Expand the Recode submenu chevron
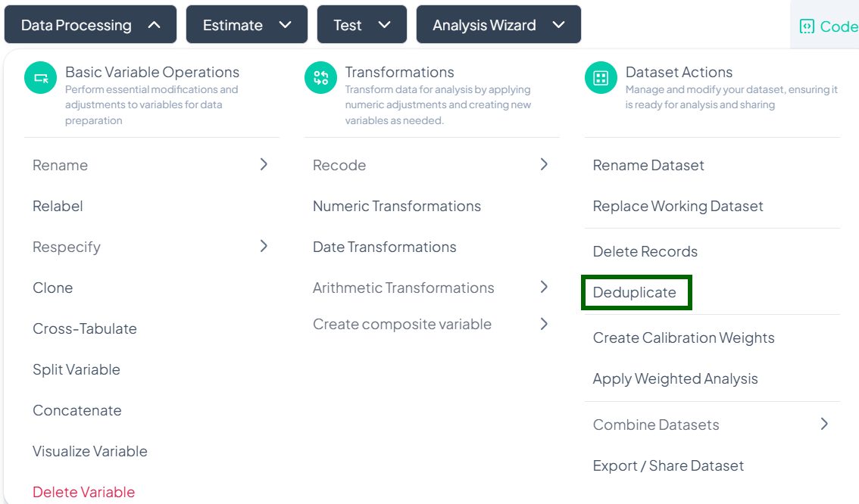 pos(544,164)
